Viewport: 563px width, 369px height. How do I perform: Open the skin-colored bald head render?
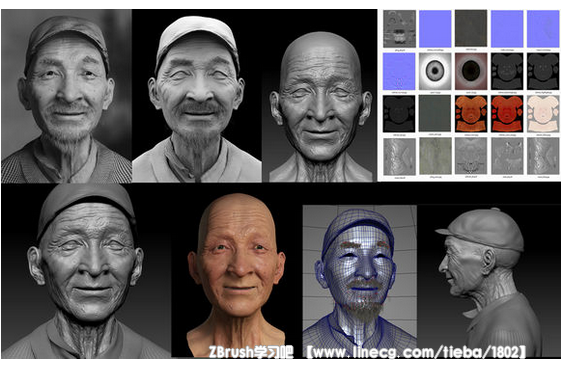point(237,275)
